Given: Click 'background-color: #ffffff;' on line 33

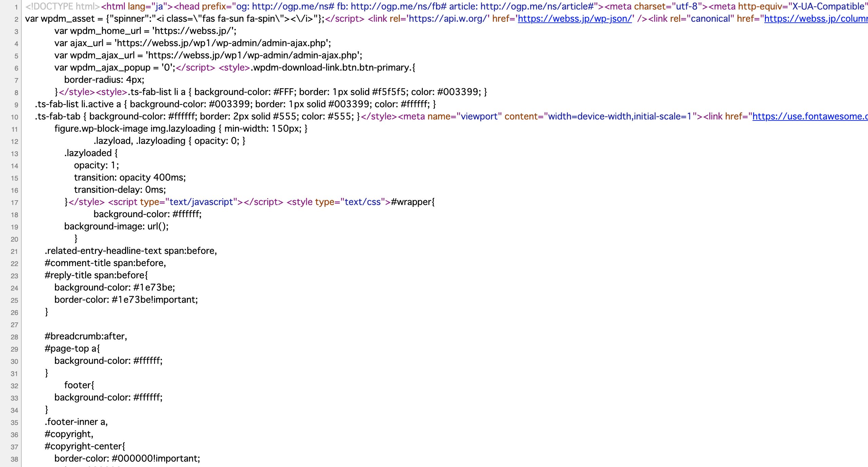Looking at the screenshot, I should (108, 397).
